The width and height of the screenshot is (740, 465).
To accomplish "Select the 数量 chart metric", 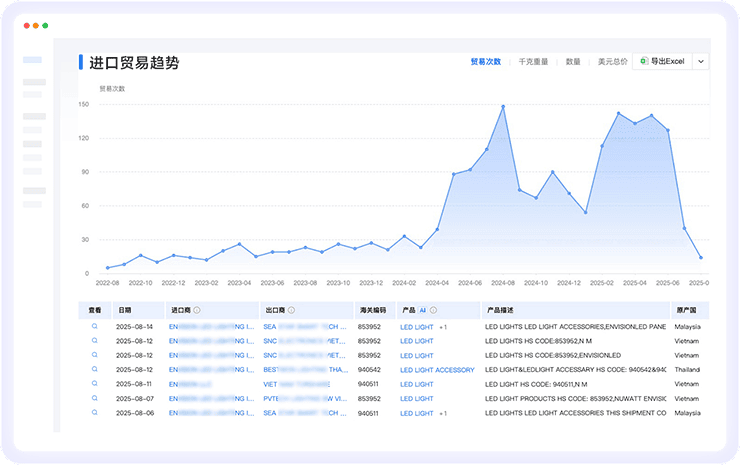I will pos(573,62).
